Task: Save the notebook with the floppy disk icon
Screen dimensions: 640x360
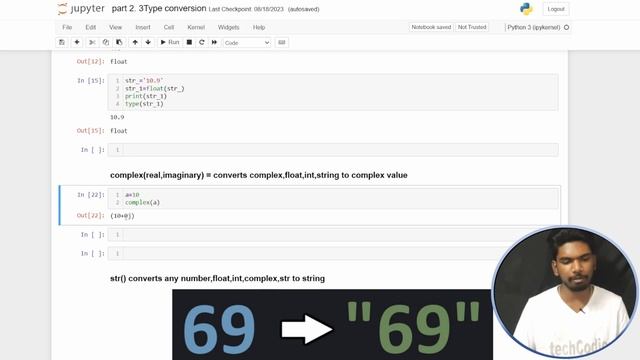Action: [x=62, y=42]
